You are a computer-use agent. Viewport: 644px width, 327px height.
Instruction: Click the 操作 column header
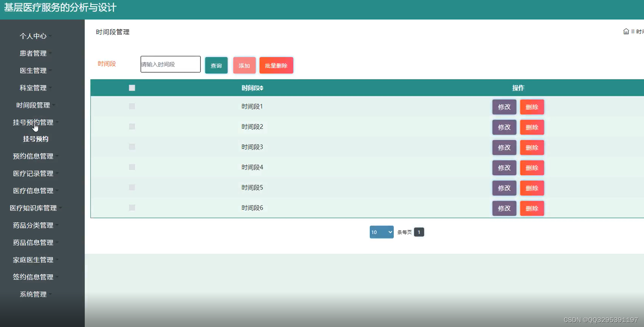(x=518, y=88)
